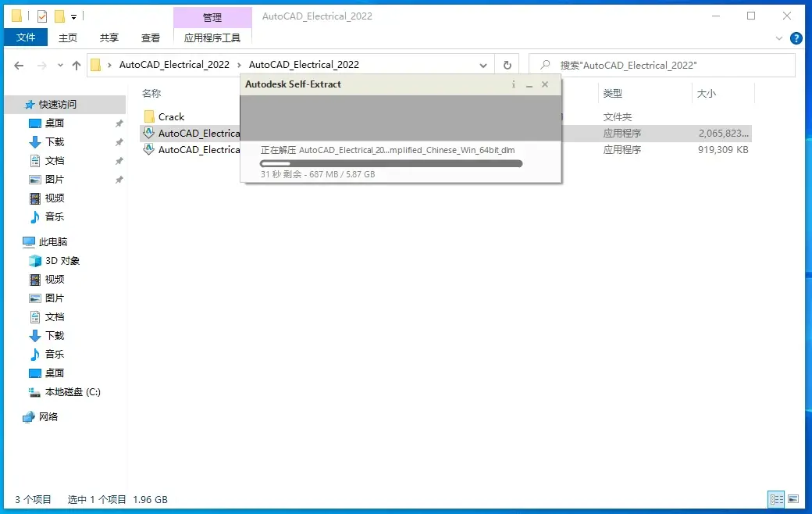Go up one folder level

click(x=77, y=66)
